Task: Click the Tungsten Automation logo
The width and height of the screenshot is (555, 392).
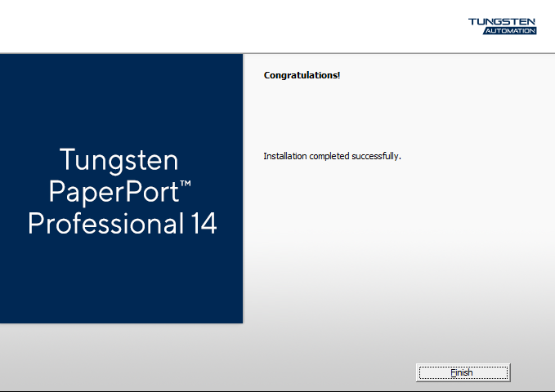Action: click(502, 25)
